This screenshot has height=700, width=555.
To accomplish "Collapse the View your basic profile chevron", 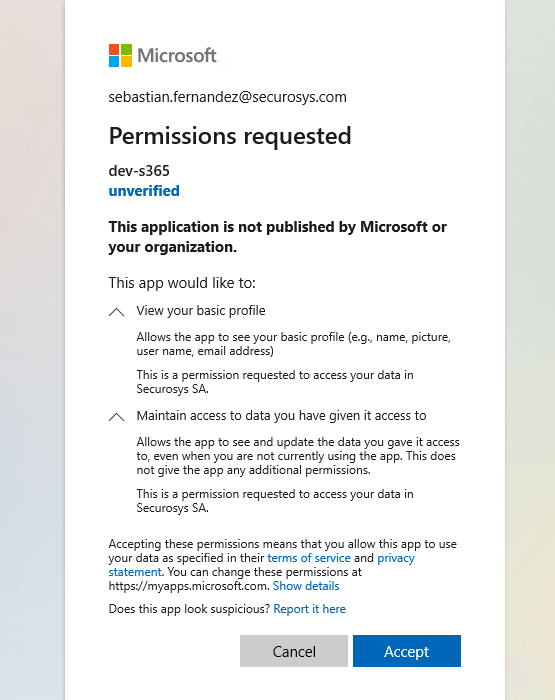I will [x=117, y=312].
